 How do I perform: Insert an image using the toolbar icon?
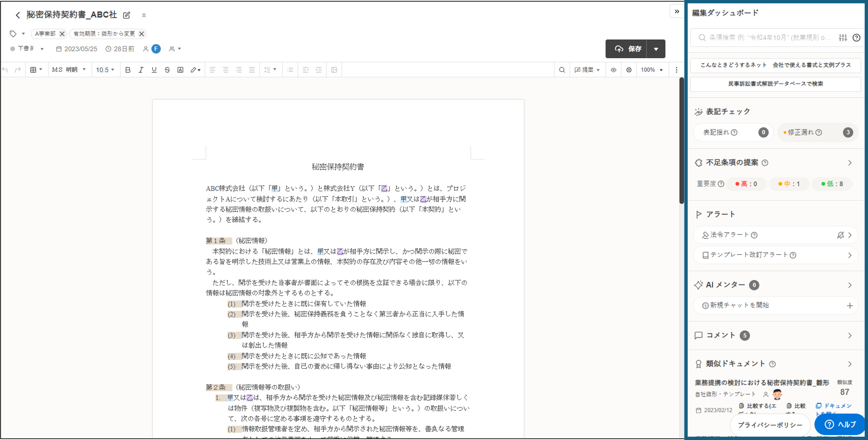333,70
